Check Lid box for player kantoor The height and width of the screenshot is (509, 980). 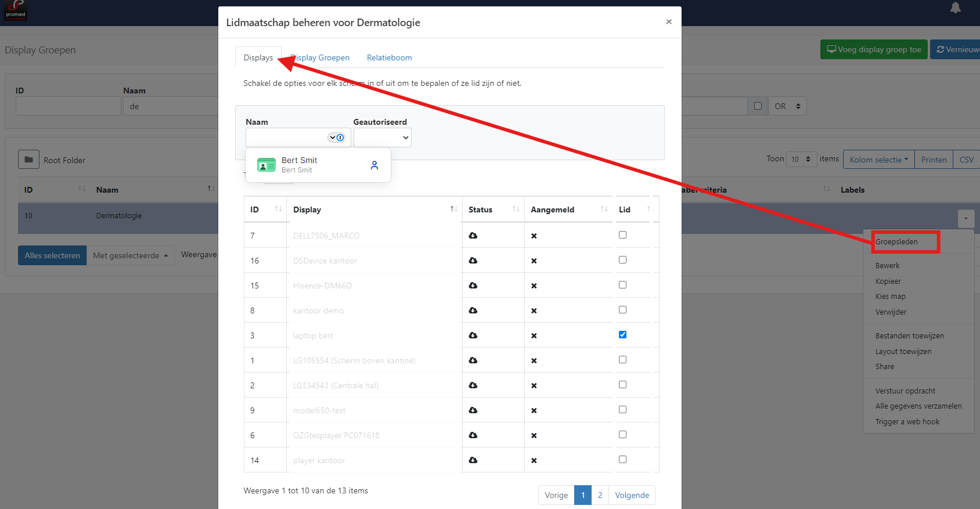(622, 460)
